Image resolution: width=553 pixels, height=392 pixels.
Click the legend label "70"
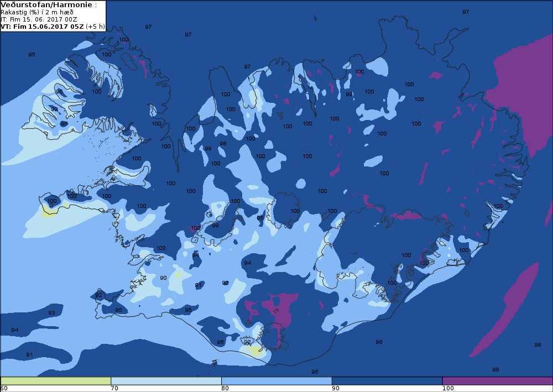114,389
